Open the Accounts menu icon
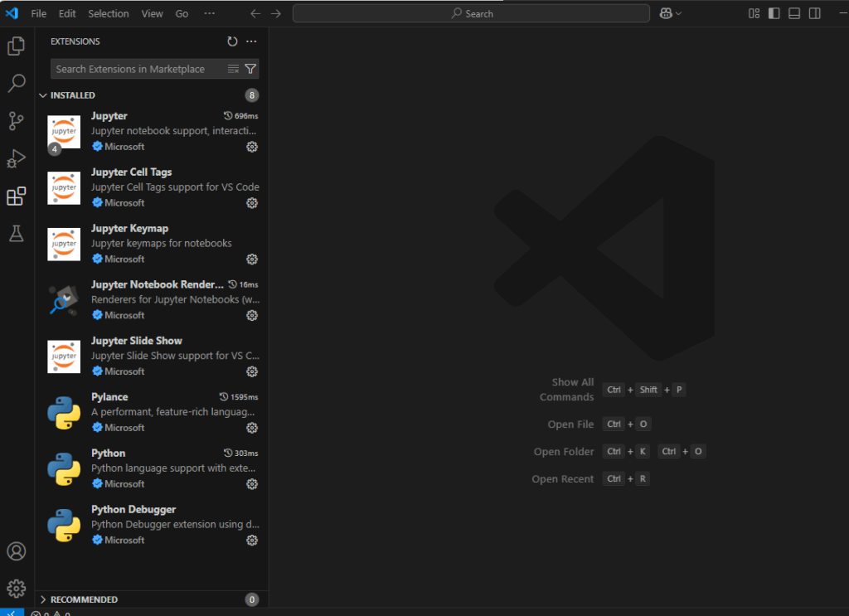The image size is (849, 616). 17,551
